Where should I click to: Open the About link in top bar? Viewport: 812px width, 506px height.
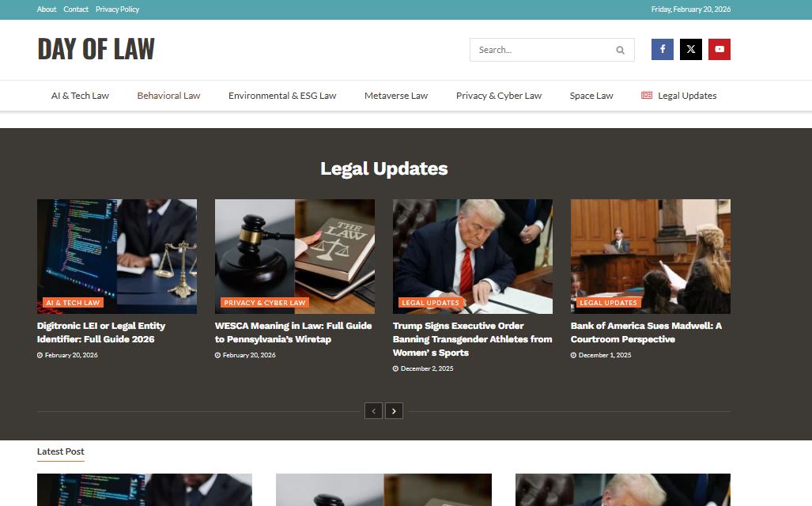point(47,9)
